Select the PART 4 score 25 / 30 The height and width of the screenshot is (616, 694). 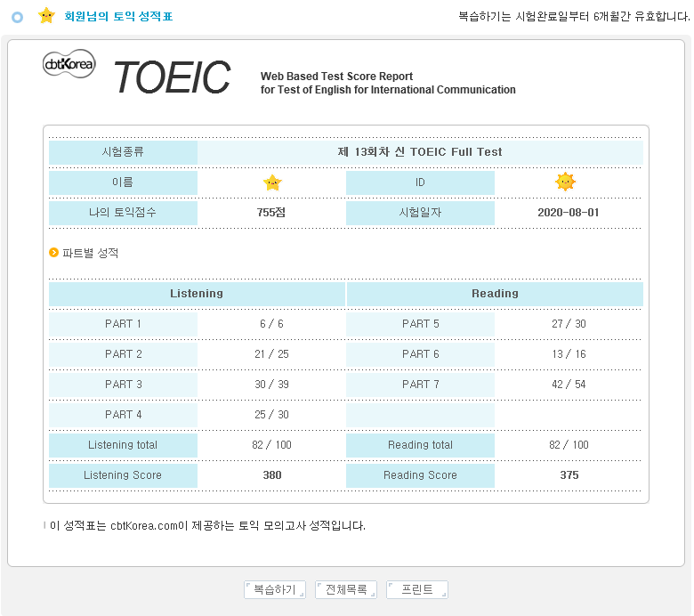tap(271, 415)
